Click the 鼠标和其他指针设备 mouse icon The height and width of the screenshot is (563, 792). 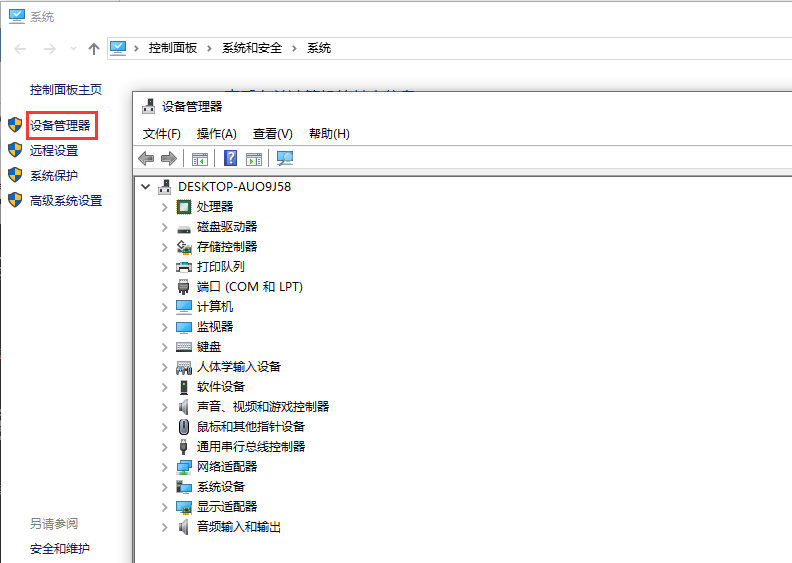point(184,427)
